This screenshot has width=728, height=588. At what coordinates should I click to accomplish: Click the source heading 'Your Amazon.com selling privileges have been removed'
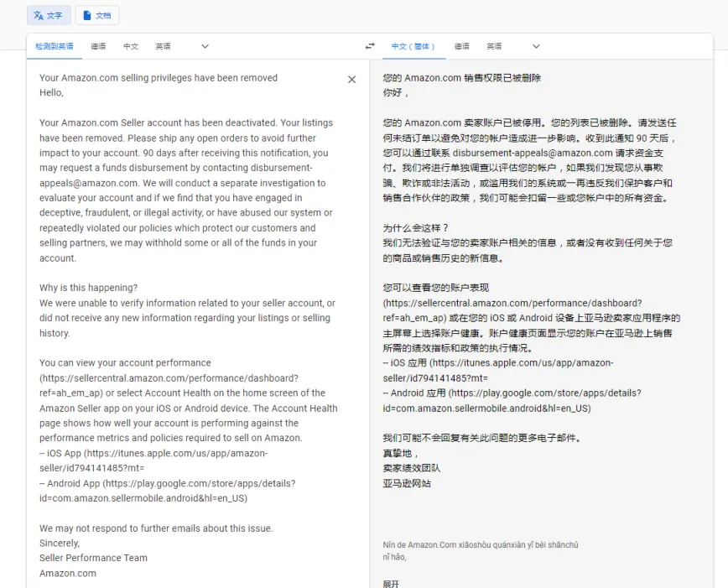pyautogui.click(x=159, y=78)
